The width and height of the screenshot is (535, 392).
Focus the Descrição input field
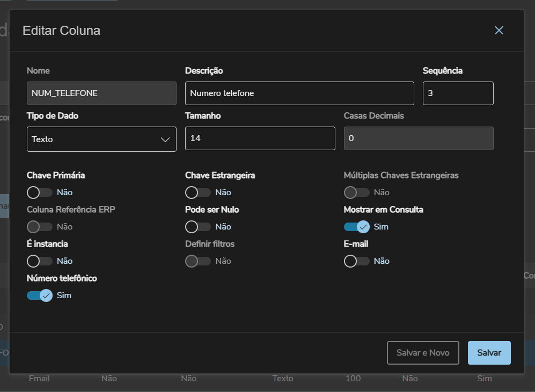point(299,93)
